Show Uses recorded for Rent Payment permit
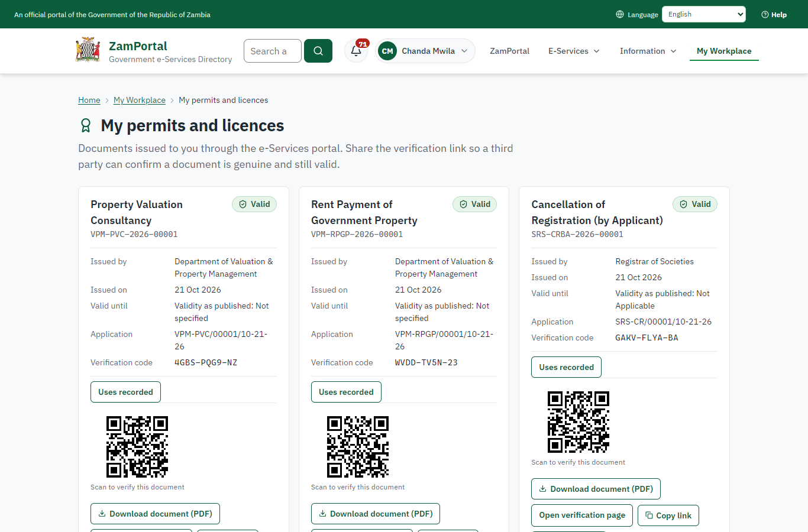Screen dimensions: 808x532 coord(346,392)
